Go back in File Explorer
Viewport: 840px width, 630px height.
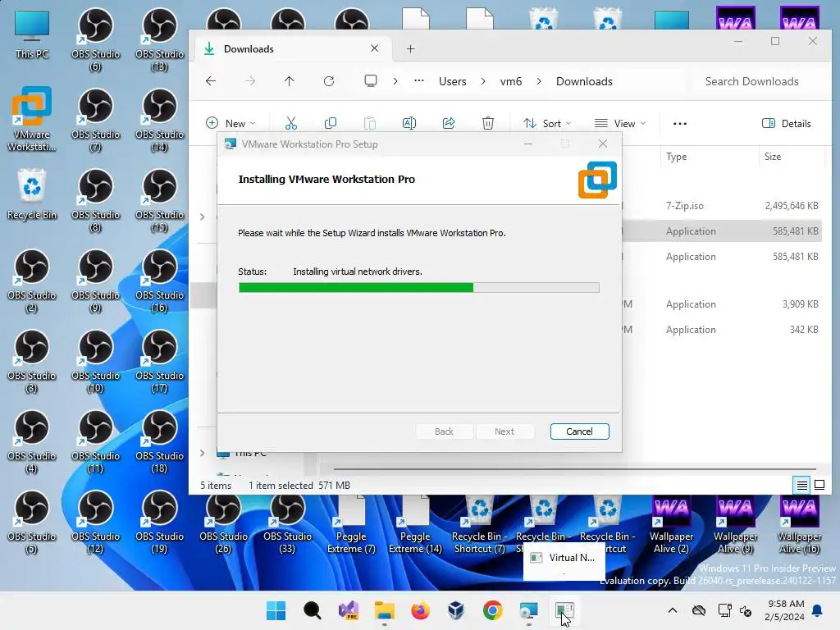[211, 81]
